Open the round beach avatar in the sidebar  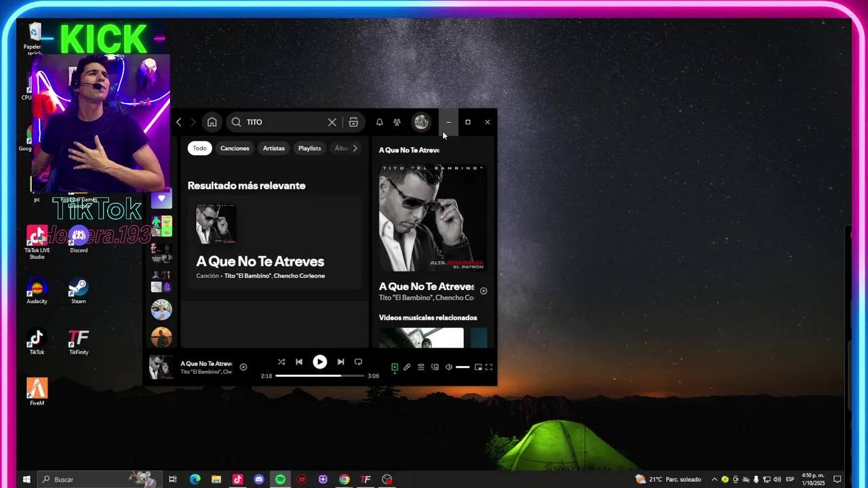pos(161,310)
